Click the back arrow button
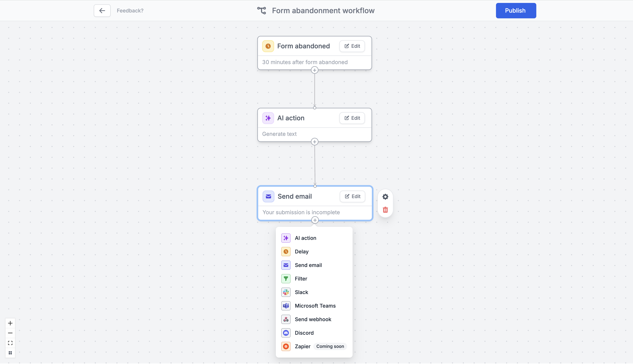Viewport: 633px width, 364px height. (102, 10)
